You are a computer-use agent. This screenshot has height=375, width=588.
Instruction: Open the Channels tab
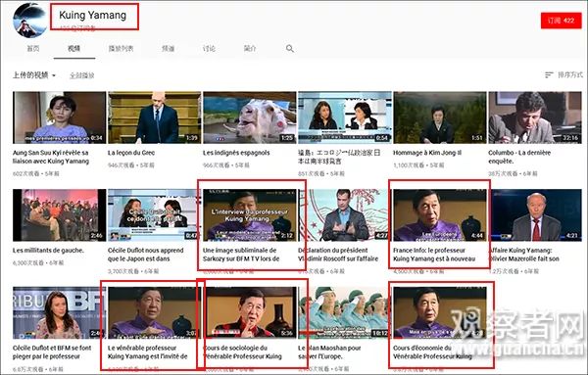(168, 49)
